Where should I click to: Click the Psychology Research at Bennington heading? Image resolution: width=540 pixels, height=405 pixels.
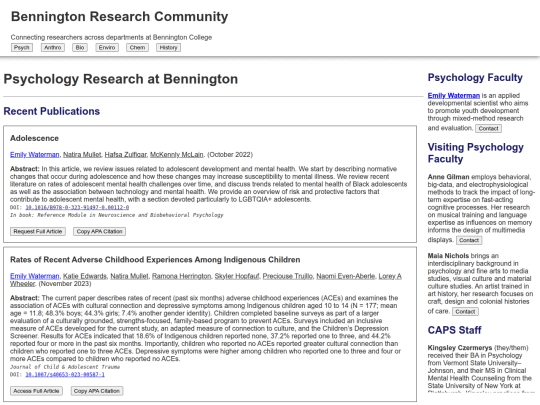coord(121,79)
